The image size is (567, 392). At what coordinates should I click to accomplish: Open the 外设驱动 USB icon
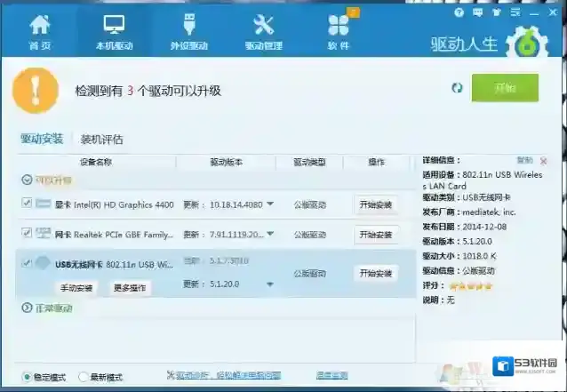pos(188,29)
